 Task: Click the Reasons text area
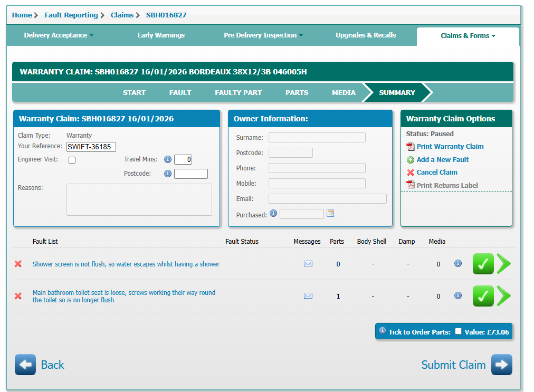click(139, 199)
